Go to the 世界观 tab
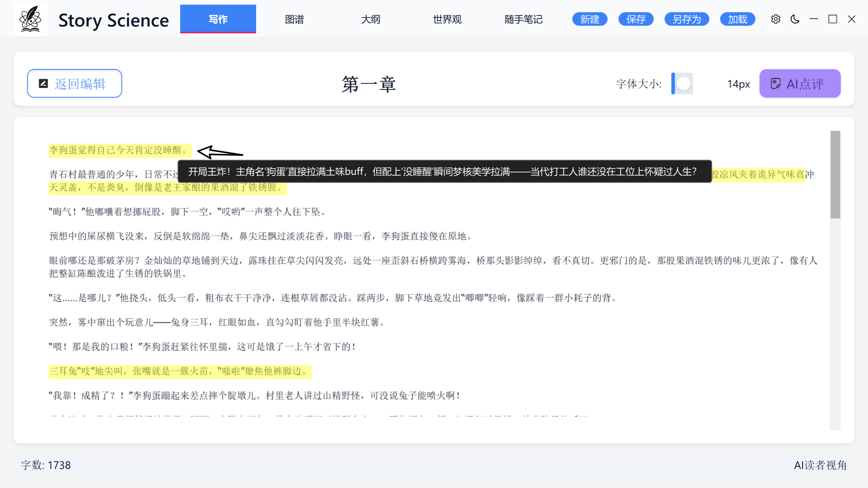The image size is (868, 488). click(x=447, y=19)
